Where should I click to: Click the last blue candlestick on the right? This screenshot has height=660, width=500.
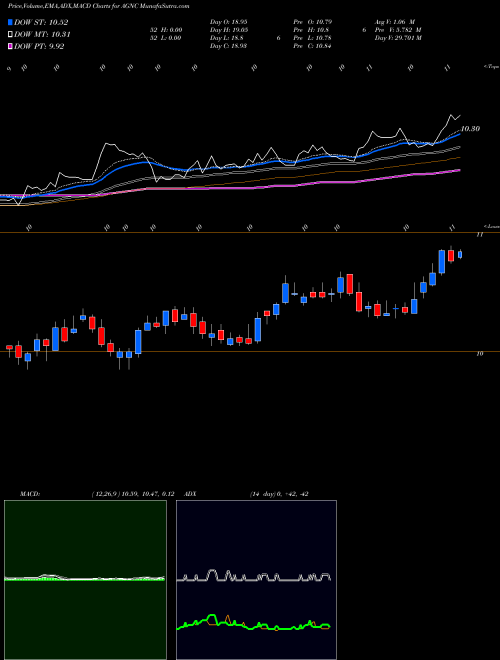[x=460, y=254]
